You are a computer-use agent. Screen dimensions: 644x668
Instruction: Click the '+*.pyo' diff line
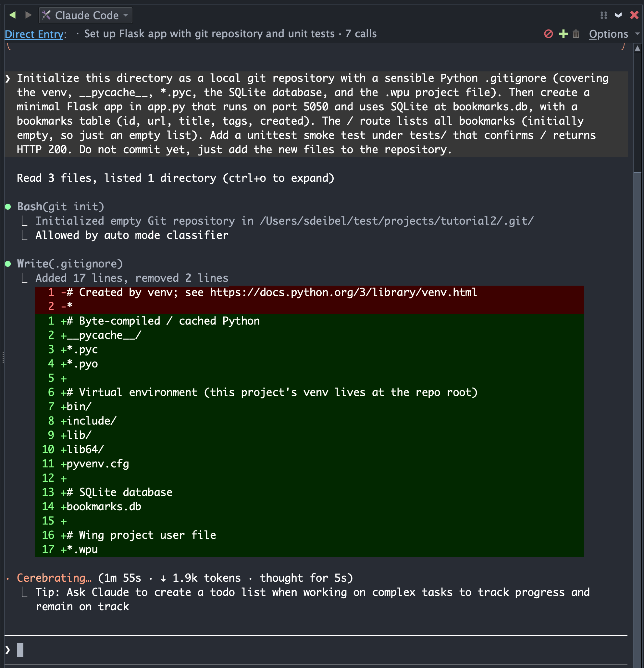[309, 364]
